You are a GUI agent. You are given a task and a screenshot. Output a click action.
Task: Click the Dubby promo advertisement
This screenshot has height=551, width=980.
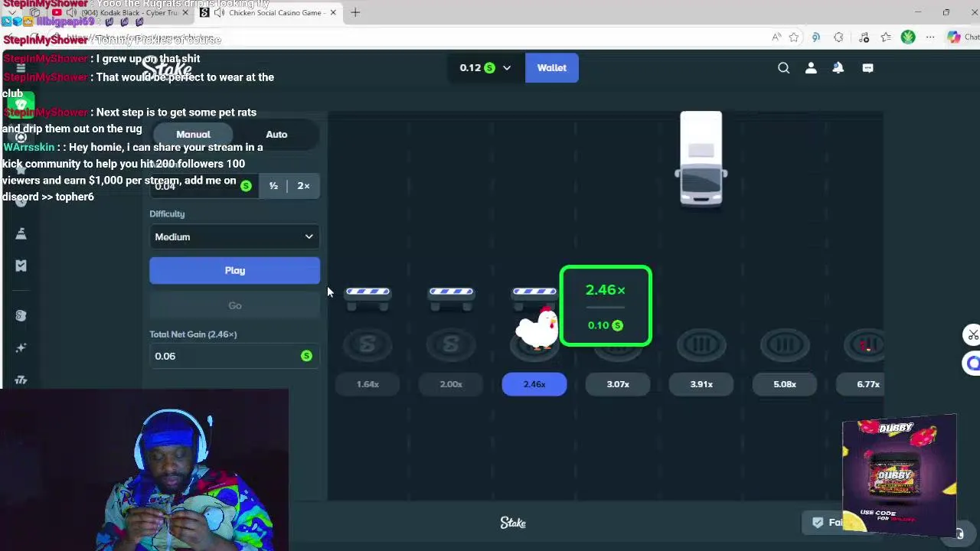pos(900,474)
